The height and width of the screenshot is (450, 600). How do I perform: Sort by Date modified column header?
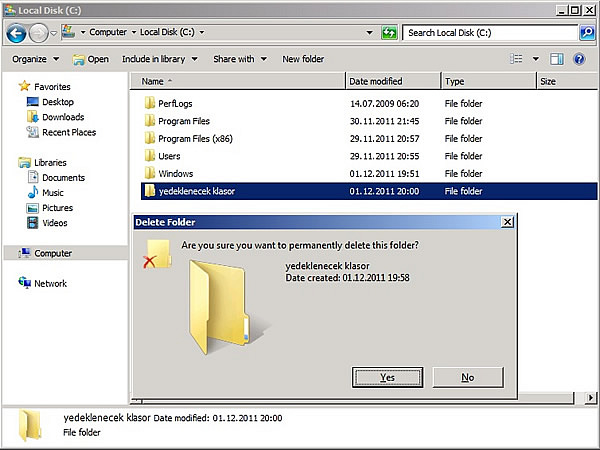[x=393, y=81]
